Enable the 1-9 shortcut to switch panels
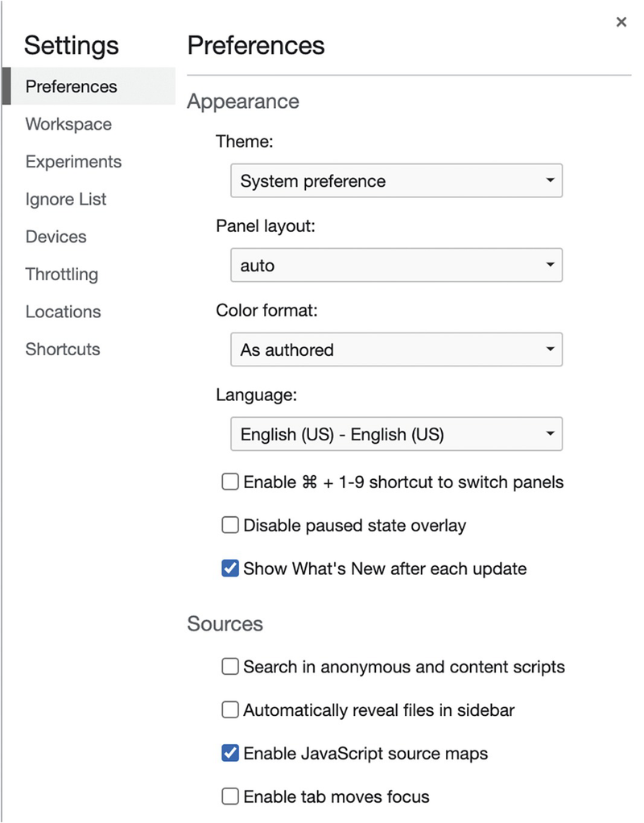 click(x=230, y=482)
